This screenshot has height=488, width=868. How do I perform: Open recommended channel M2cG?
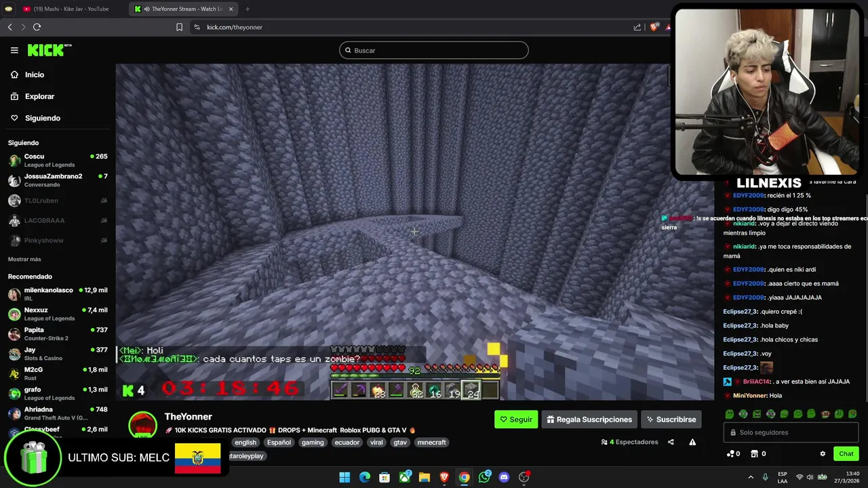58,373
